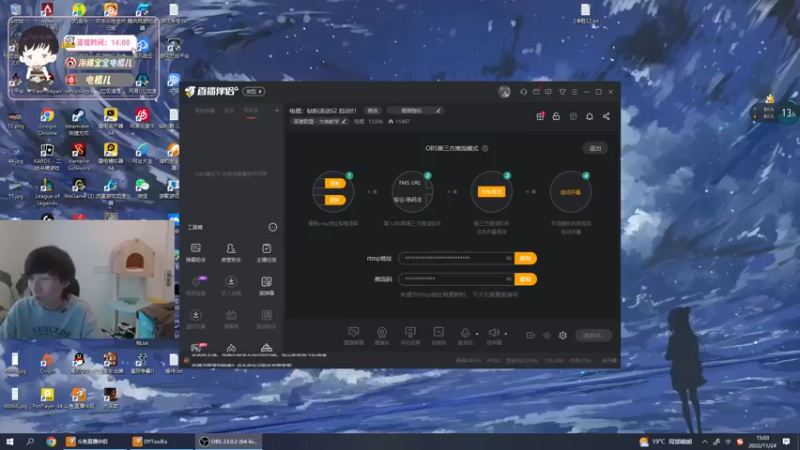Image resolution: width=800 pixels, height=450 pixels.
Task: Open the feedback message icon in the title bar
Action: [x=548, y=92]
